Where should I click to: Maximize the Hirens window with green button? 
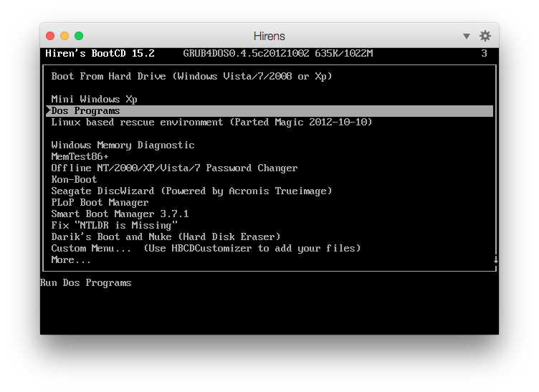pyautogui.click(x=79, y=36)
